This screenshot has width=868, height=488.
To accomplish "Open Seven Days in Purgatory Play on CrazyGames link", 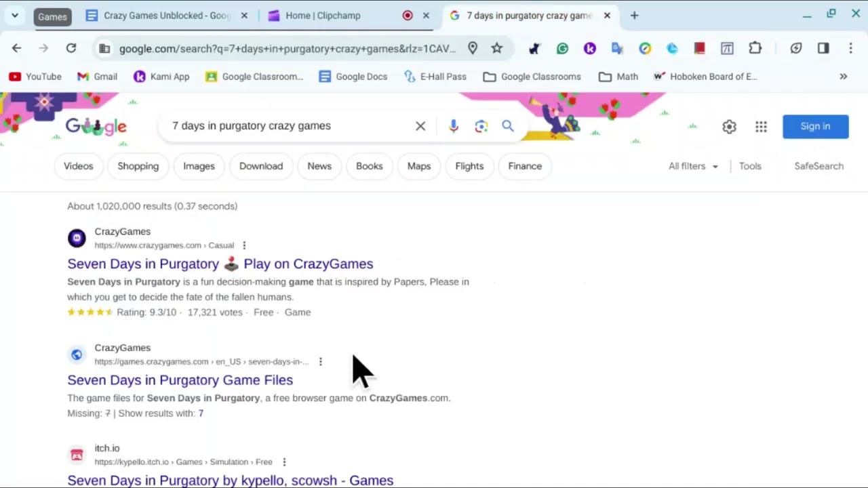I will 220,264.
